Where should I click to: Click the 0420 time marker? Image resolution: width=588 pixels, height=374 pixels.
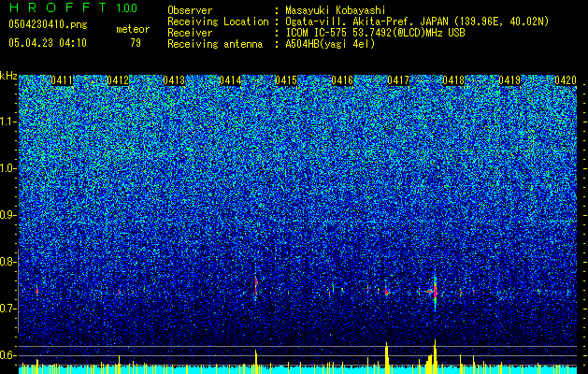(x=566, y=80)
